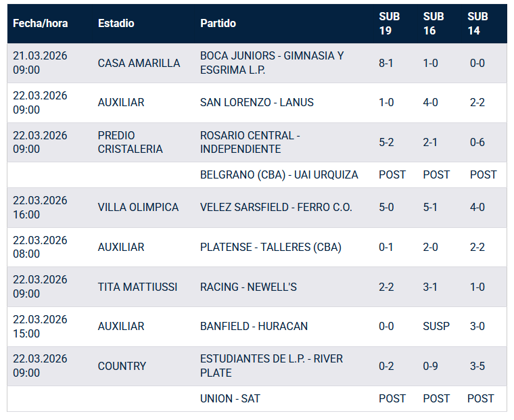Select the Racing - Newell's match
Viewport: 514px width, 420px height.
pos(248,287)
